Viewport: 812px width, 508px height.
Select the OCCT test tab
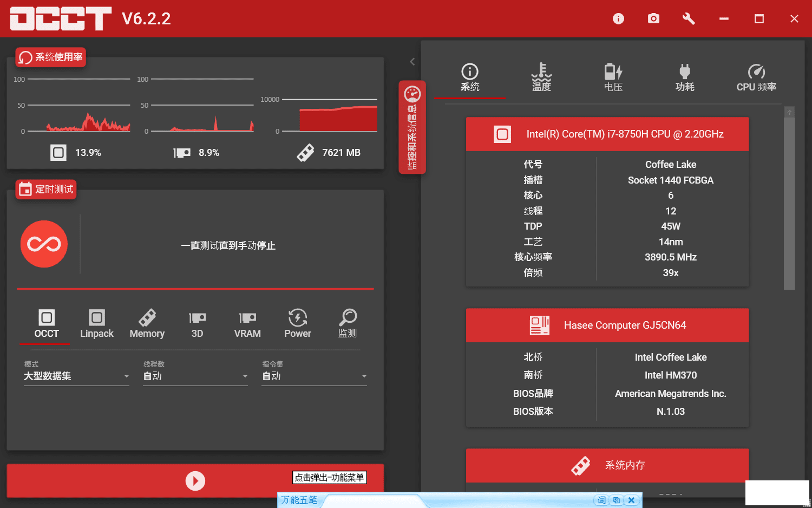[47, 324]
